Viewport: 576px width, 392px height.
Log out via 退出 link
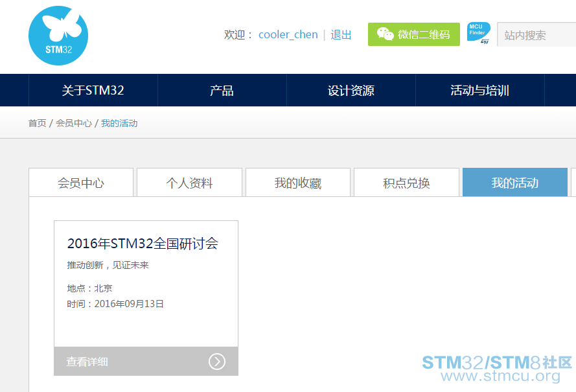click(x=341, y=34)
